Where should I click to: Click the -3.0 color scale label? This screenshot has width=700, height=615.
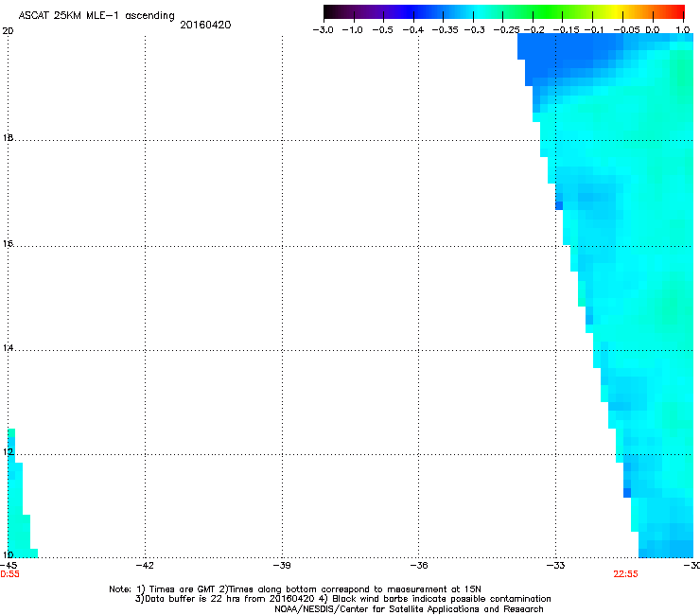point(324,30)
